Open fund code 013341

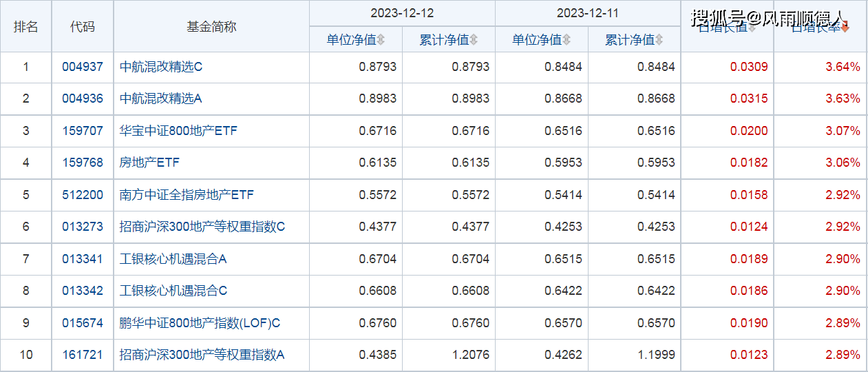[x=83, y=259]
